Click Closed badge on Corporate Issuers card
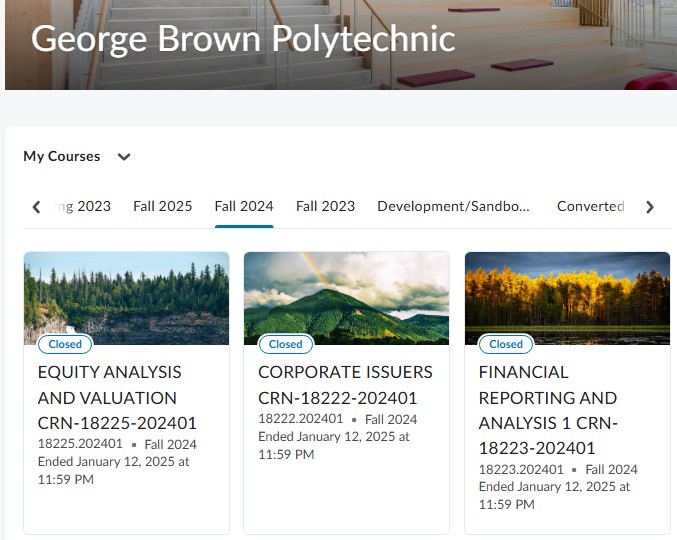The height and width of the screenshot is (540, 677). pos(285,344)
